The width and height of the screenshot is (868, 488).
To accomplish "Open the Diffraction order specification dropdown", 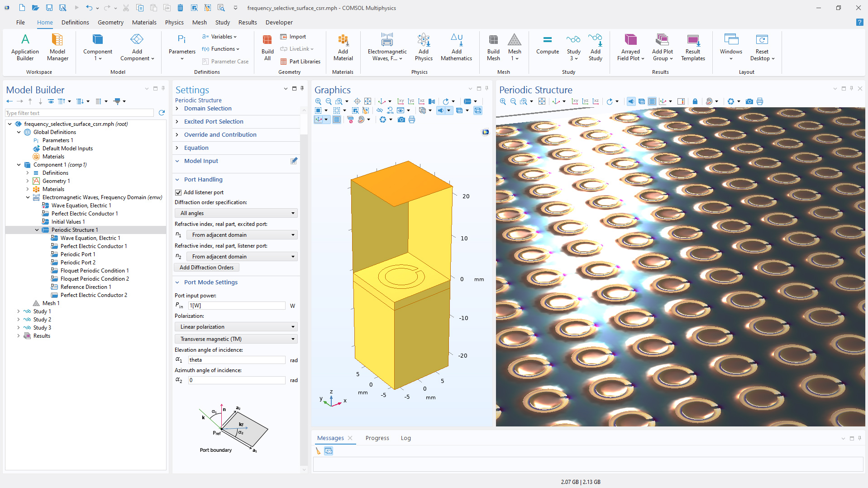I will click(x=236, y=213).
